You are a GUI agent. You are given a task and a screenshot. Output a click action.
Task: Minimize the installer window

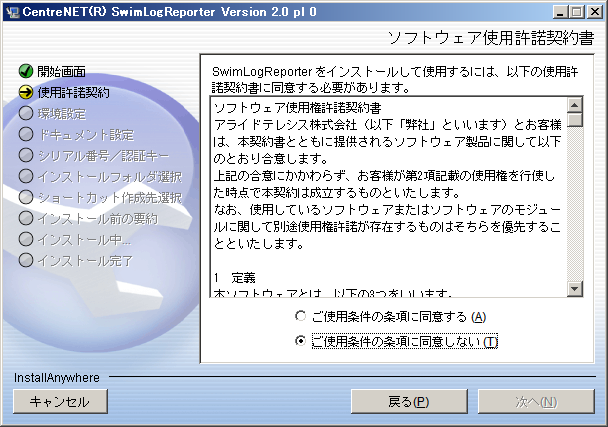(560, 12)
